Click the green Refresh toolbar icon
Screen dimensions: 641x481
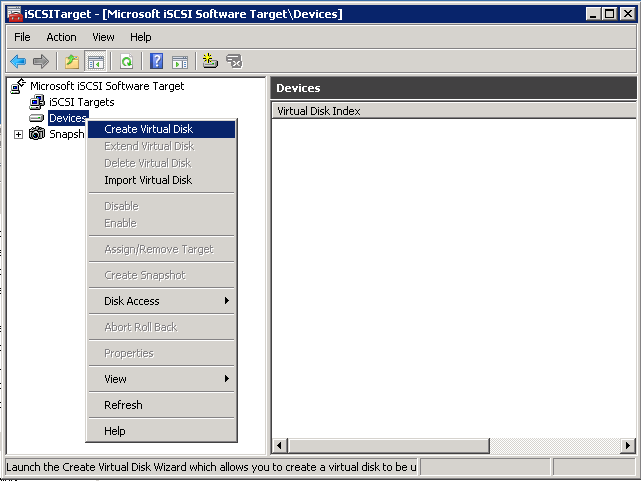pos(126,62)
